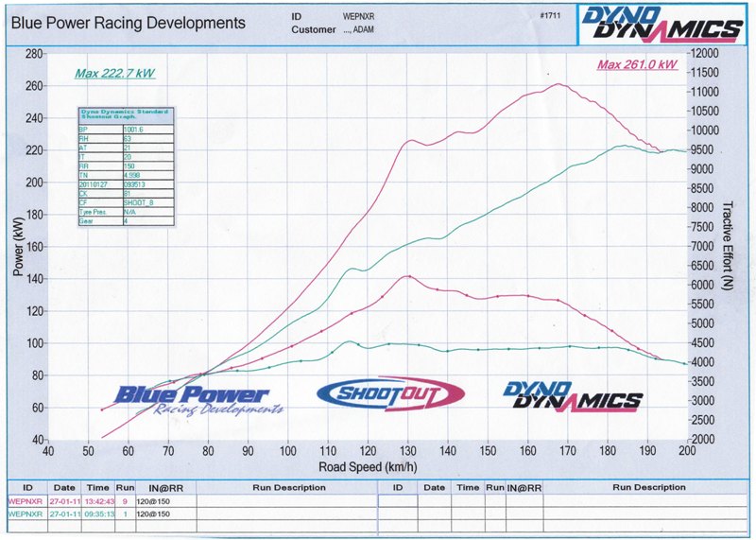Select the RH value 63
Viewport: 756px width, 540px height.
(128, 138)
